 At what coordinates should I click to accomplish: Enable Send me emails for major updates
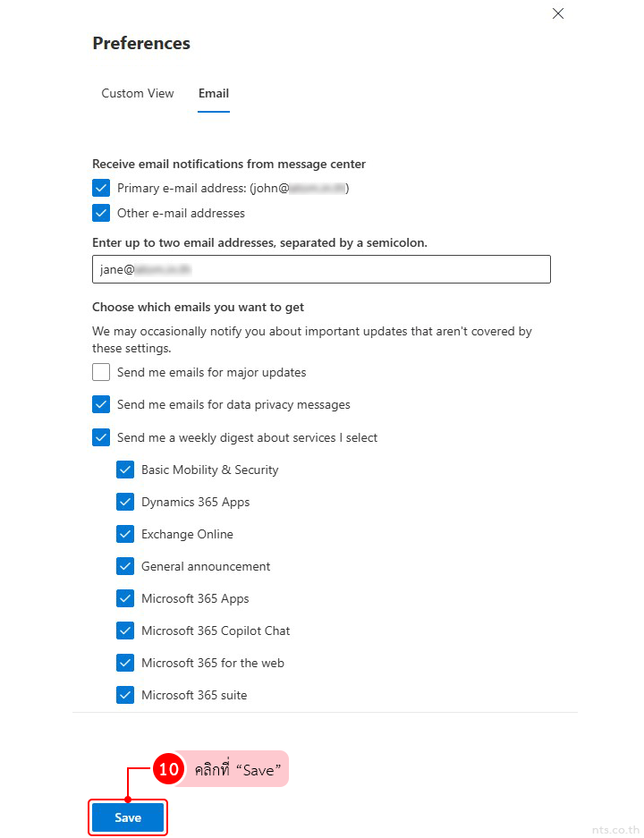click(x=101, y=372)
